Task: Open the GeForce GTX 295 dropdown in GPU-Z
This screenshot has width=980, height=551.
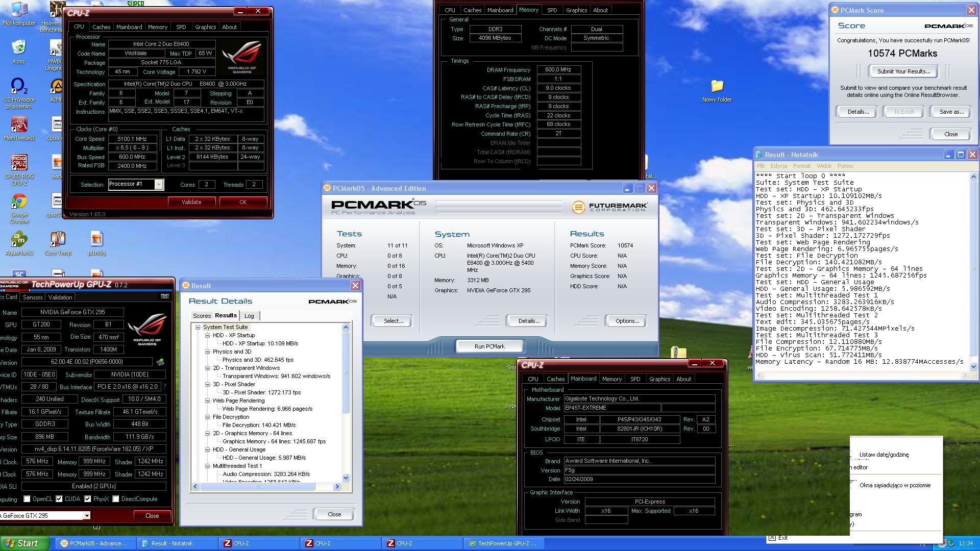Action: pyautogui.click(x=87, y=515)
